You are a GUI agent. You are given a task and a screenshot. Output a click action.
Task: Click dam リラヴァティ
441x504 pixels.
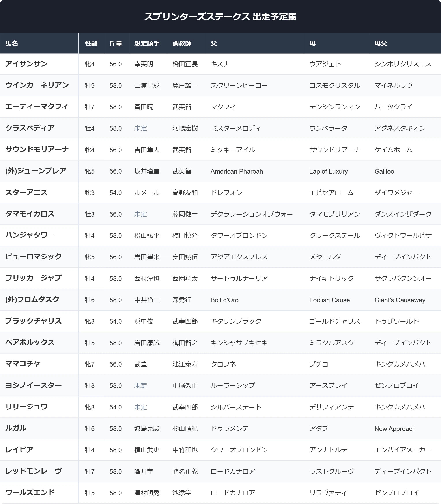point(328,493)
